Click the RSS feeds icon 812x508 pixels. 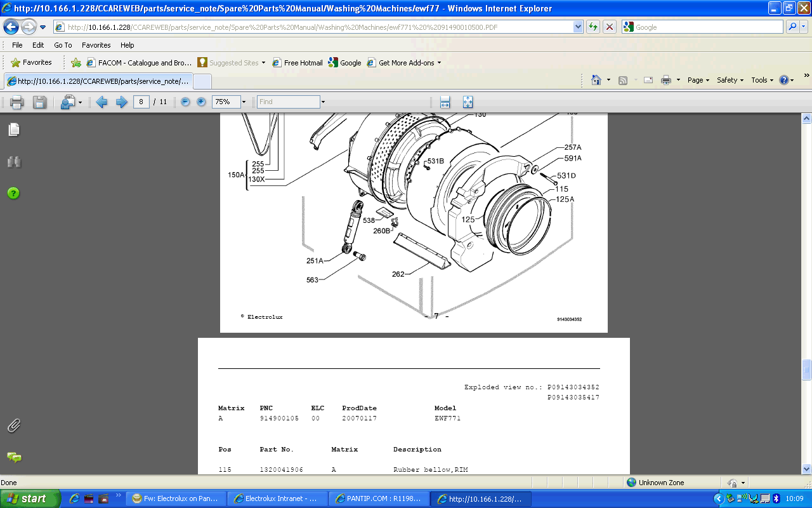pyautogui.click(x=623, y=80)
